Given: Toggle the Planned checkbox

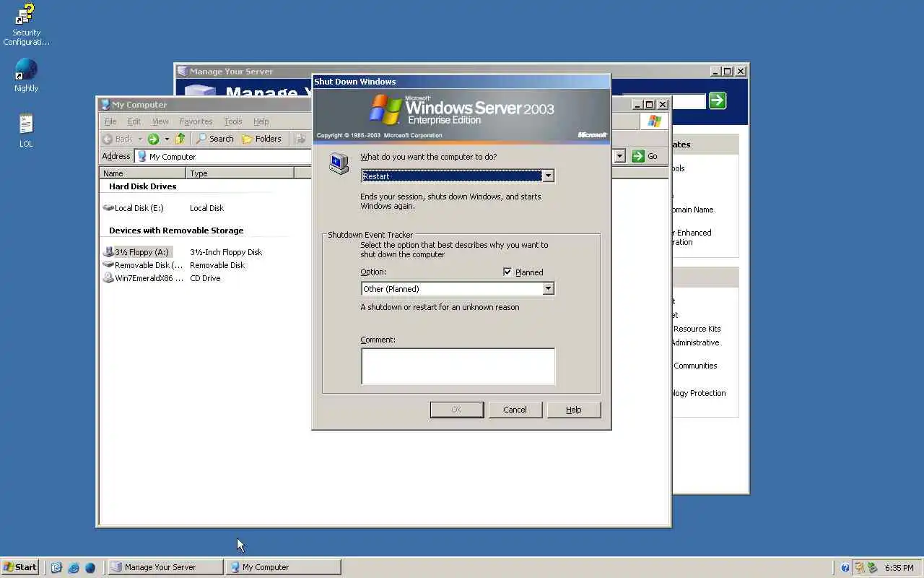Looking at the screenshot, I should [507, 272].
